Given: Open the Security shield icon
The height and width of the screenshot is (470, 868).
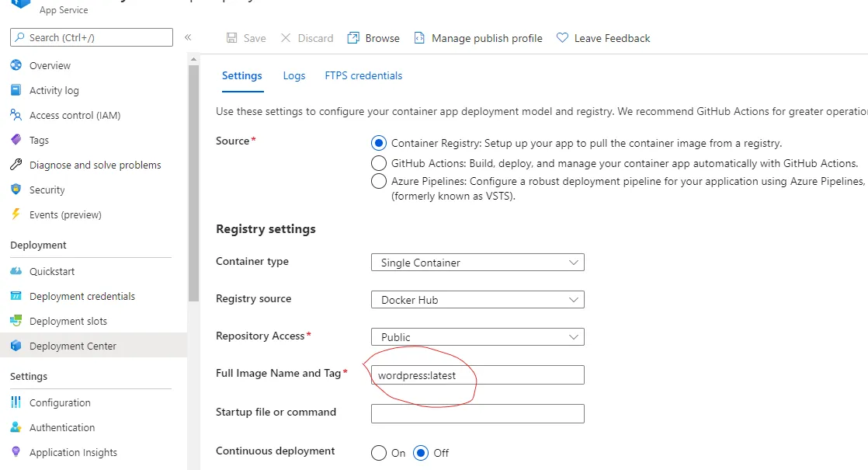Looking at the screenshot, I should tap(16, 190).
